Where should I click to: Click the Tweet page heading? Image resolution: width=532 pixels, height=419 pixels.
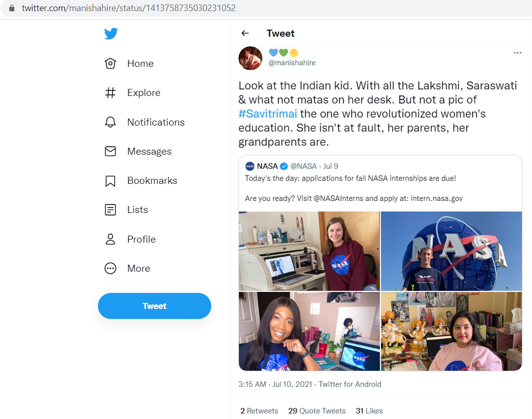pos(281,33)
